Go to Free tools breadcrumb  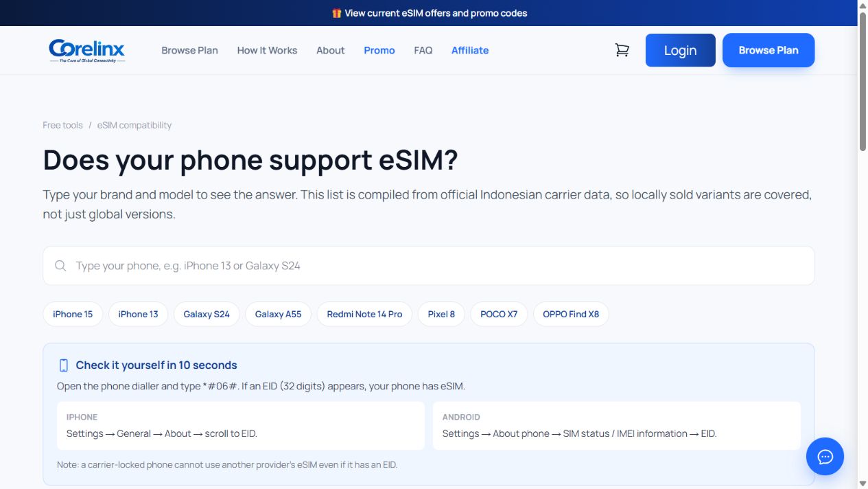point(62,125)
